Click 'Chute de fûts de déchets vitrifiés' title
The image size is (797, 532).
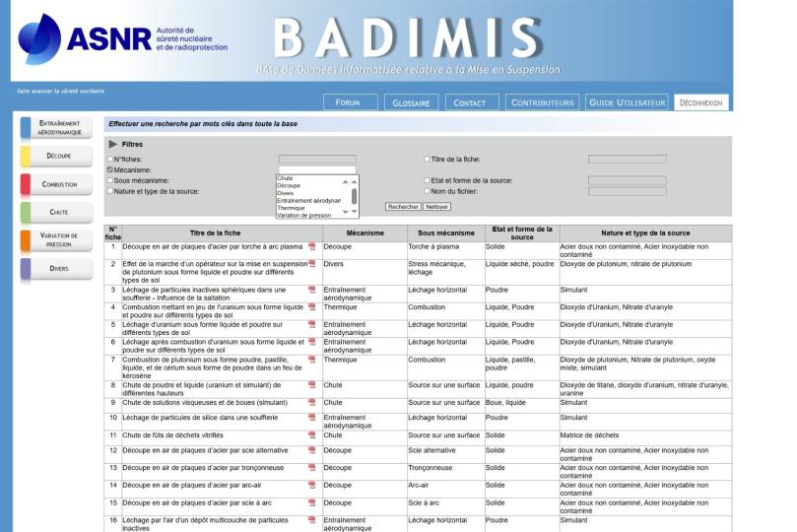pos(172,434)
